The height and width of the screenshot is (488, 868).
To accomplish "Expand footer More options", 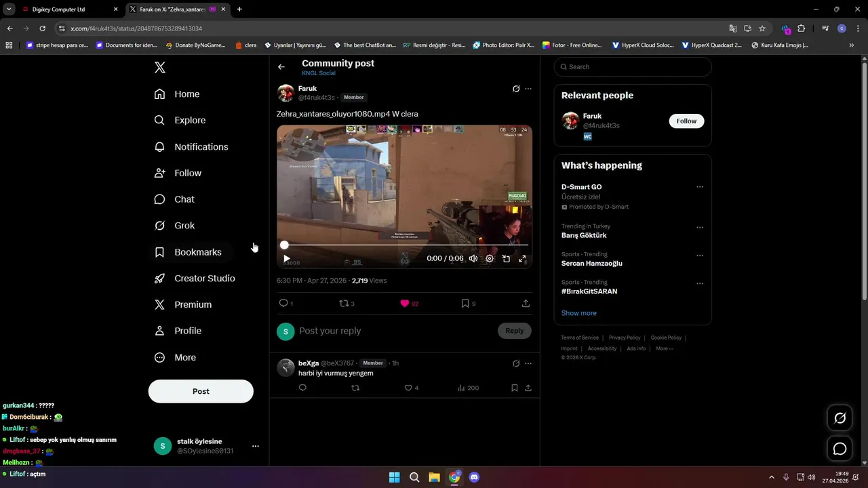I will [x=664, y=348].
